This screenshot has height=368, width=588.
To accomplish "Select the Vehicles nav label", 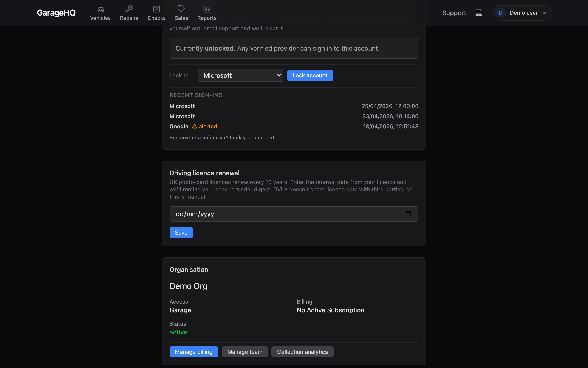I will (100, 18).
